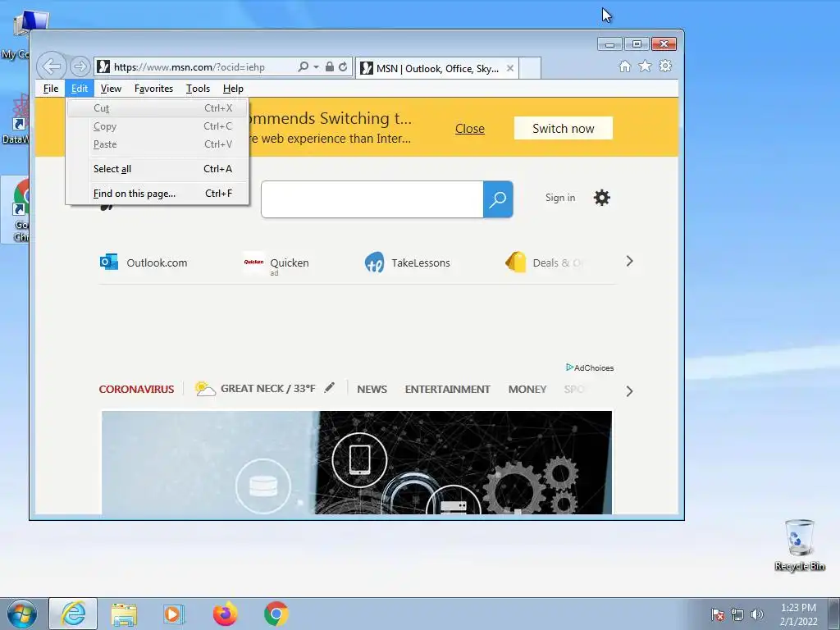Viewport: 840px width, 630px height.
Task: Click the Action Center flag tray icon
Action: 718,614
